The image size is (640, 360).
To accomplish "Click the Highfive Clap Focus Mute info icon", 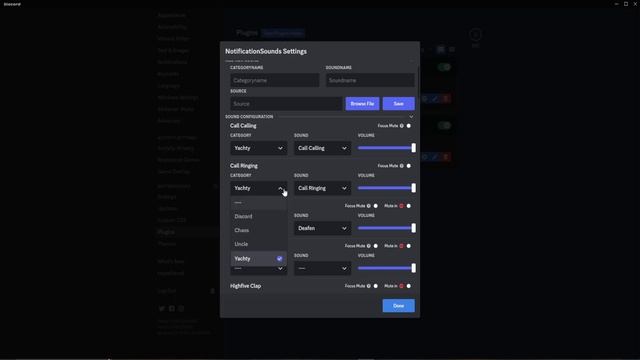I will [369, 286].
